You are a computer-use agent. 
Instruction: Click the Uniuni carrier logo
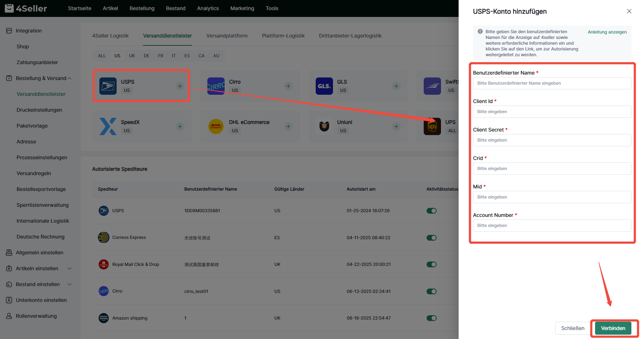point(324,126)
